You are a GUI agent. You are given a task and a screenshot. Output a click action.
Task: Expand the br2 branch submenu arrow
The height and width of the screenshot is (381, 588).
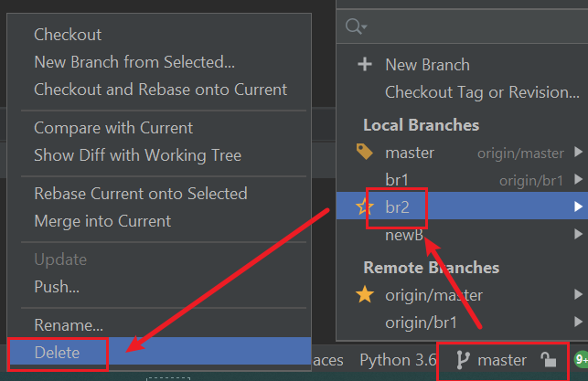[578, 206]
